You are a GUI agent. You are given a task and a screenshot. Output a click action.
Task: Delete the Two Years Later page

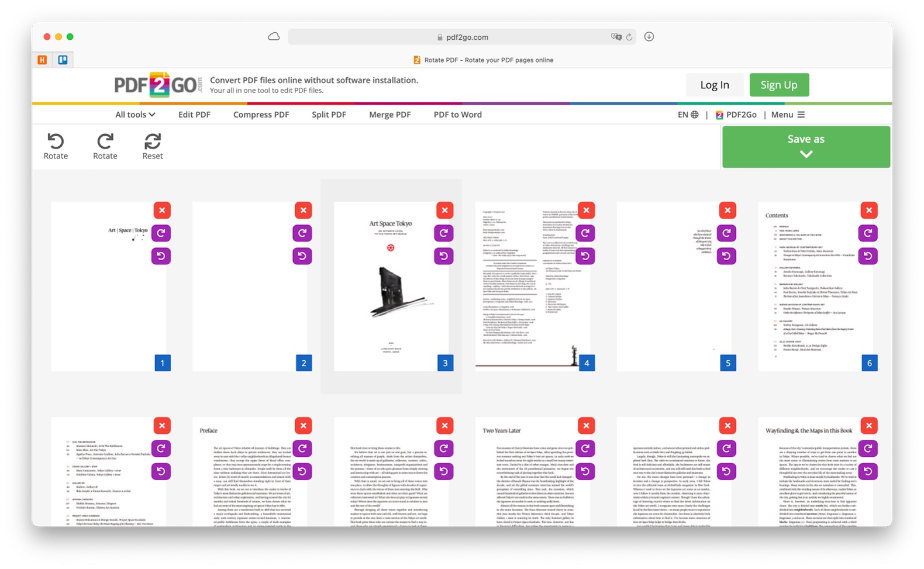(587, 425)
